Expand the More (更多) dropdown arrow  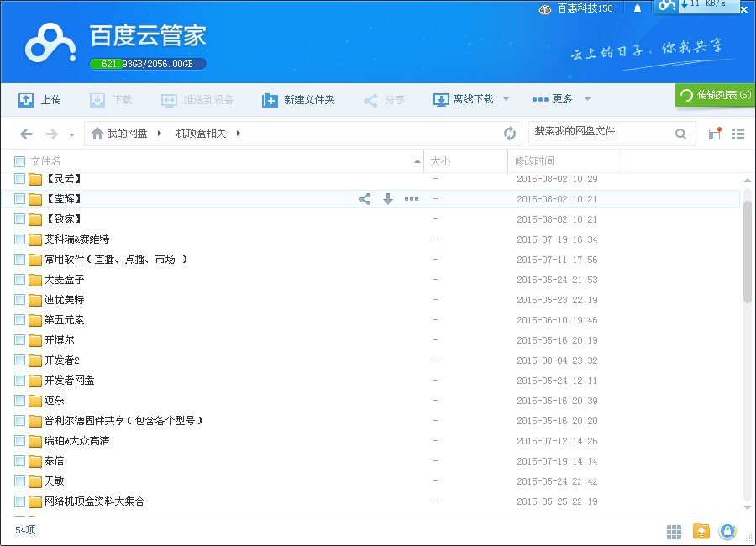click(587, 99)
